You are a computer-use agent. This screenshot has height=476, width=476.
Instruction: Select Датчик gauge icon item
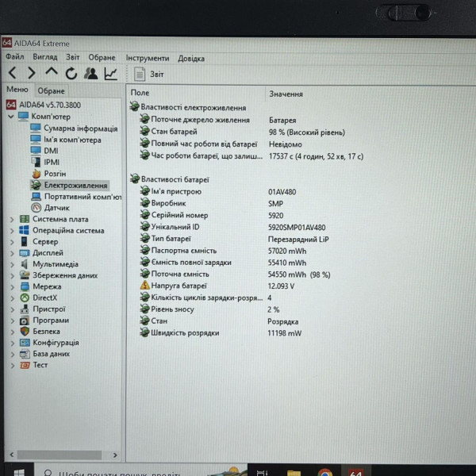pyautogui.click(x=50, y=208)
